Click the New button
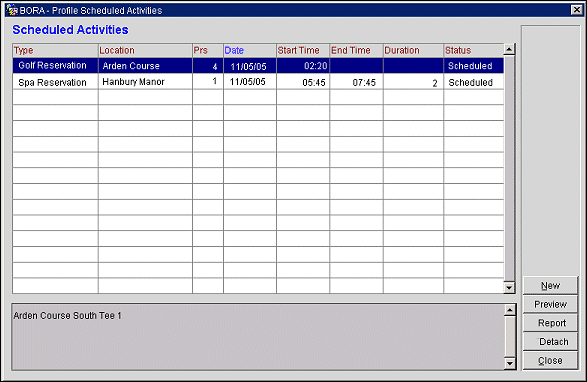The height and width of the screenshot is (382, 587). [550, 285]
